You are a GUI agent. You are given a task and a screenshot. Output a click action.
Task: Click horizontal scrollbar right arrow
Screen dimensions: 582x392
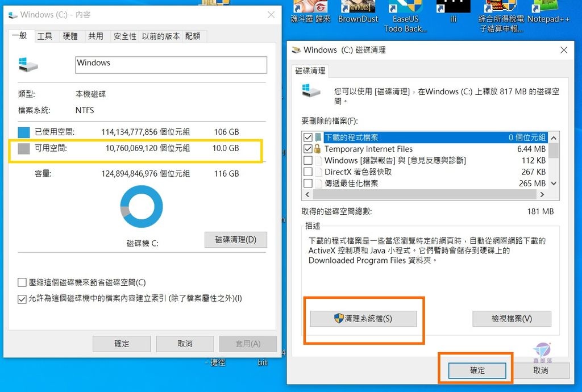542,194
